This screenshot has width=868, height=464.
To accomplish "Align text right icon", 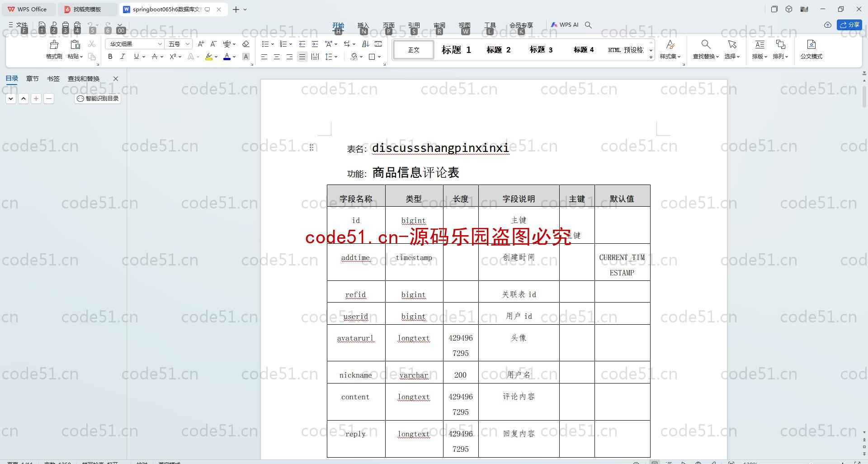I will (x=289, y=57).
